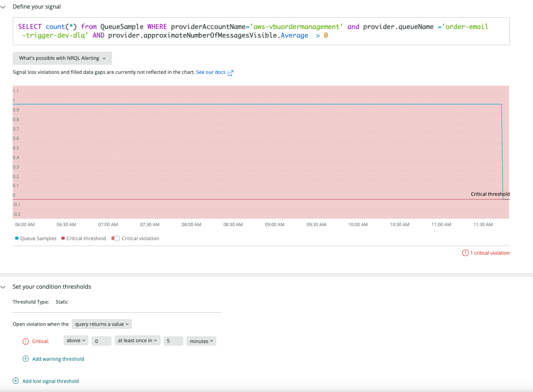
Task: Open the "at least once in" dropdown
Action: [x=137, y=341]
